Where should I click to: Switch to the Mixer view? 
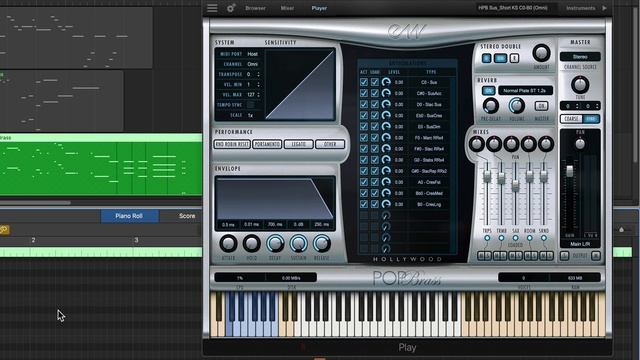pyautogui.click(x=287, y=8)
